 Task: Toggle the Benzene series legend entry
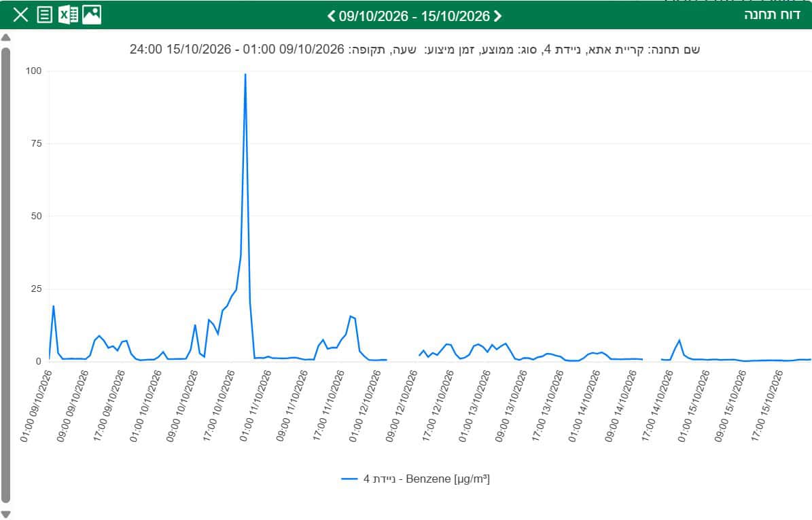[415, 479]
